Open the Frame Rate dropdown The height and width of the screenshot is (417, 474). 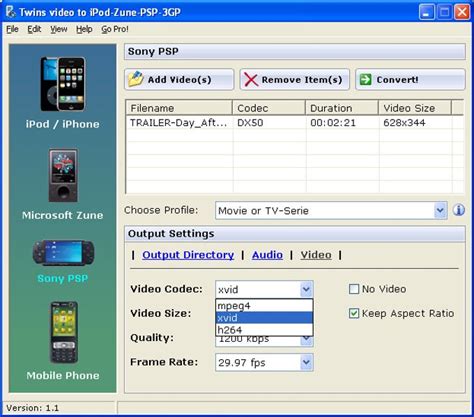pos(264,362)
